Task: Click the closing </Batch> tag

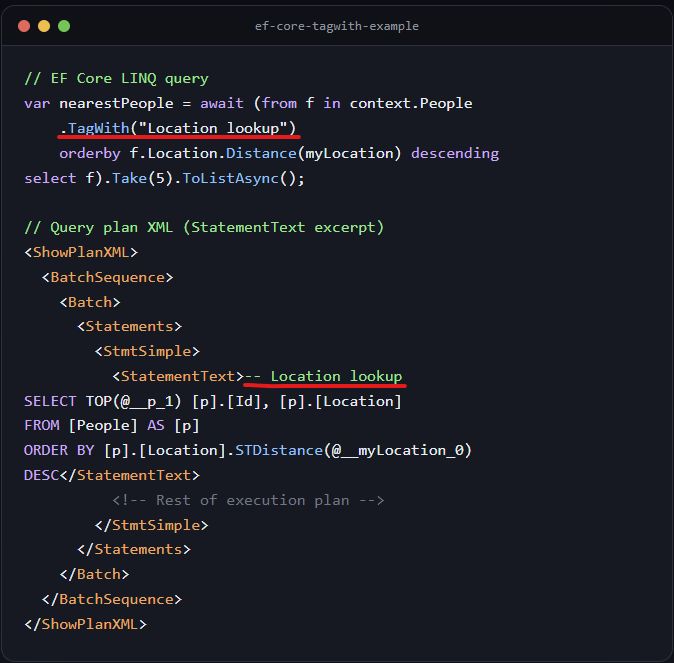Action: pyautogui.click(x=94, y=574)
